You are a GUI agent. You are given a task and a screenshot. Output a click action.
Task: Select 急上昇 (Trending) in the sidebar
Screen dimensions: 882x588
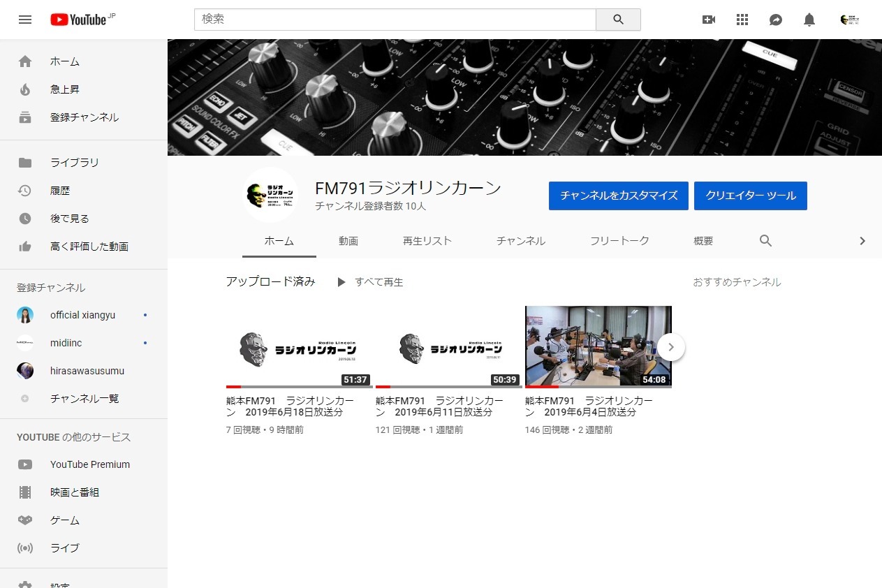(65, 89)
